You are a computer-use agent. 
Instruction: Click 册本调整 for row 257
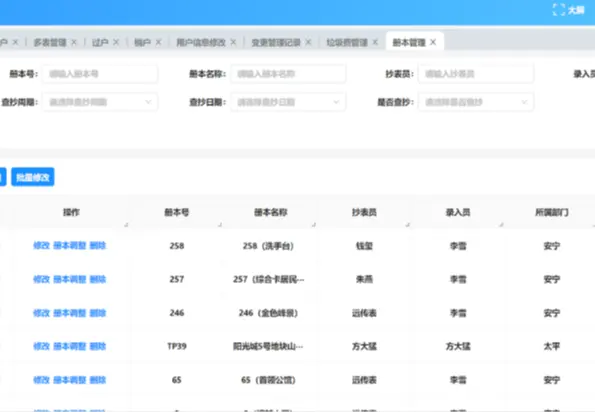[69, 279]
